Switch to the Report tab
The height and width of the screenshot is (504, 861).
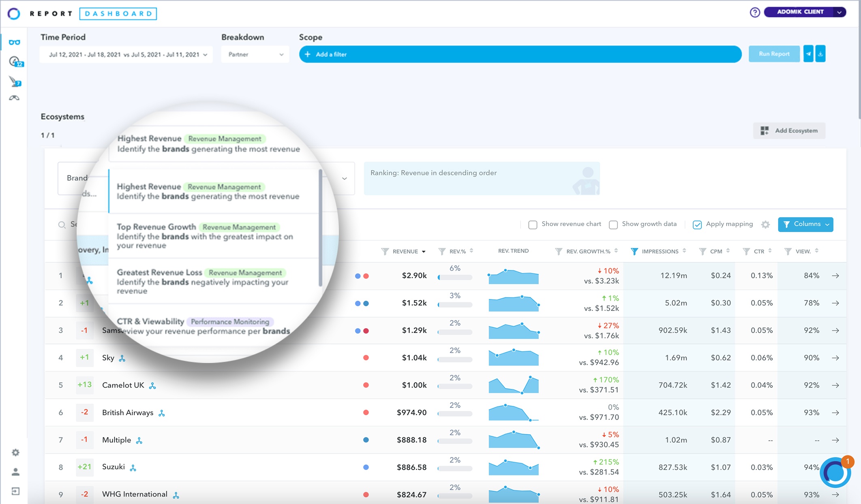pos(51,13)
